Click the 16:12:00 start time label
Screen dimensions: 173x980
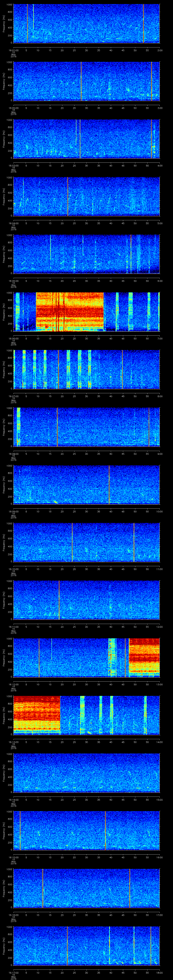pyautogui.click(x=13, y=684)
